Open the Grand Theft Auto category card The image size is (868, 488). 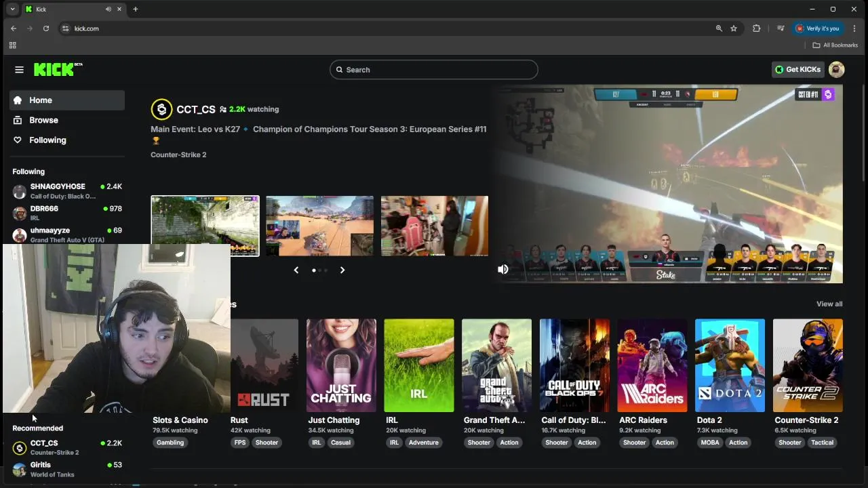[x=497, y=365]
